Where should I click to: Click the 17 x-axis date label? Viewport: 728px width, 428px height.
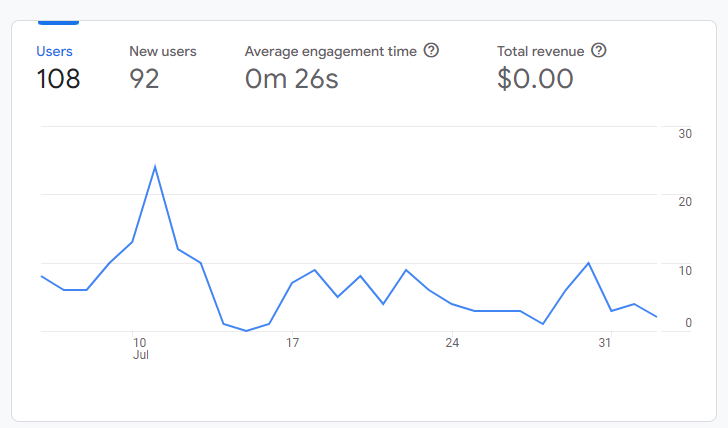point(292,343)
